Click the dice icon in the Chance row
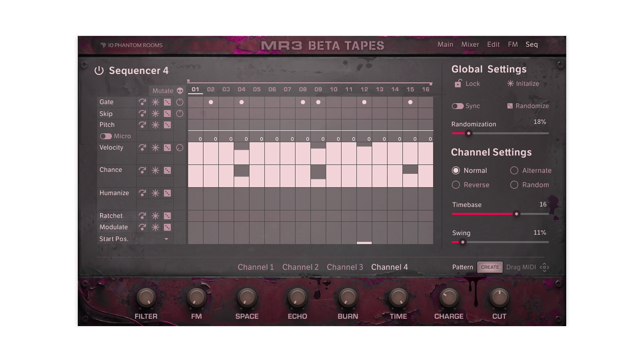The image size is (644, 362). (167, 170)
